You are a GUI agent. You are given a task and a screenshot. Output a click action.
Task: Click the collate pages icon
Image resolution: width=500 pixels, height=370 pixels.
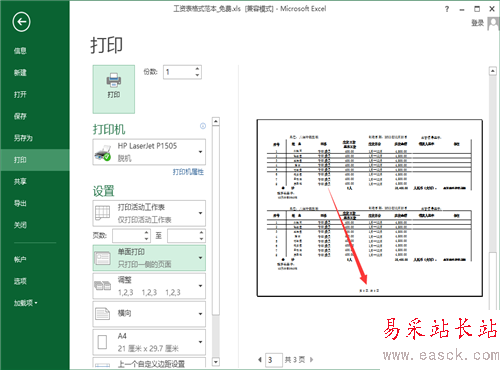[102, 286]
